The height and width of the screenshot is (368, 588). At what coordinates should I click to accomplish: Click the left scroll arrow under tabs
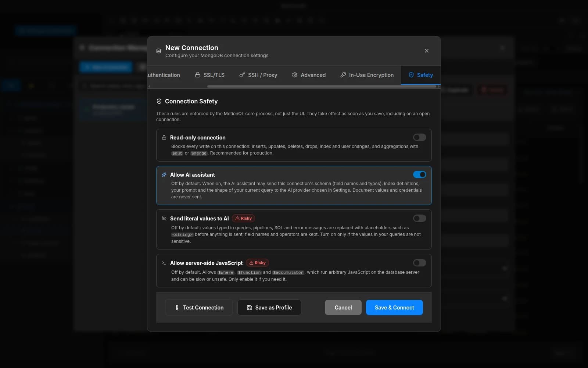[149, 86]
